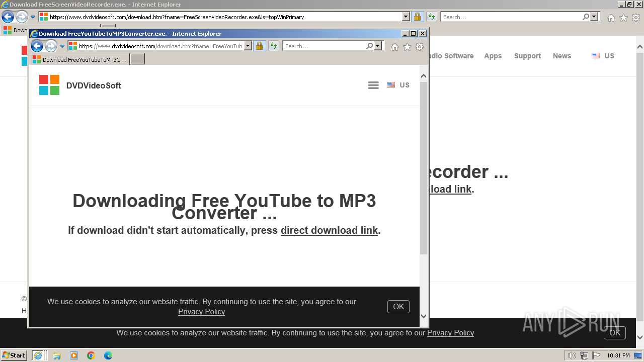Select Download FreeYouTubeToMP3C... tab
The height and width of the screenshot is (362, 644).
(80, 59)
